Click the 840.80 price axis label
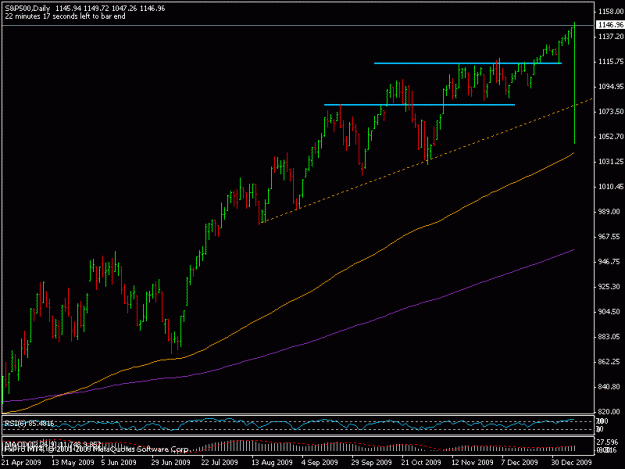This screenshot has width=625, height=469. pos(609,387)
